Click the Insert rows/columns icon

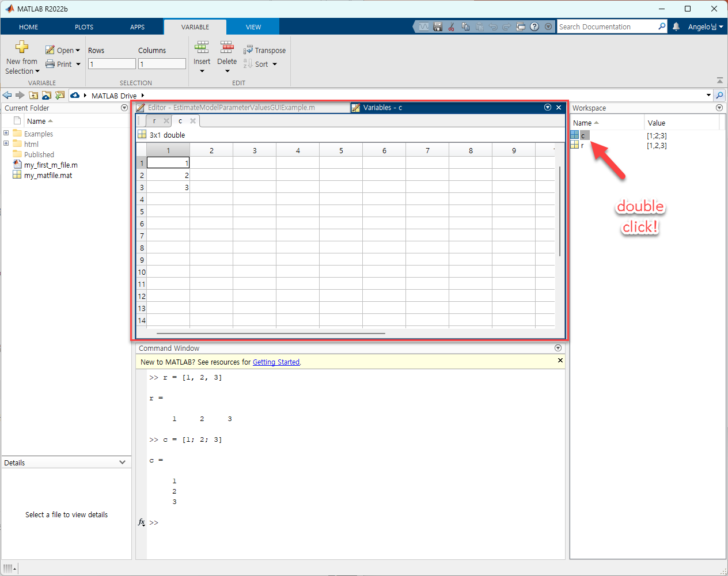pos(202,47)
